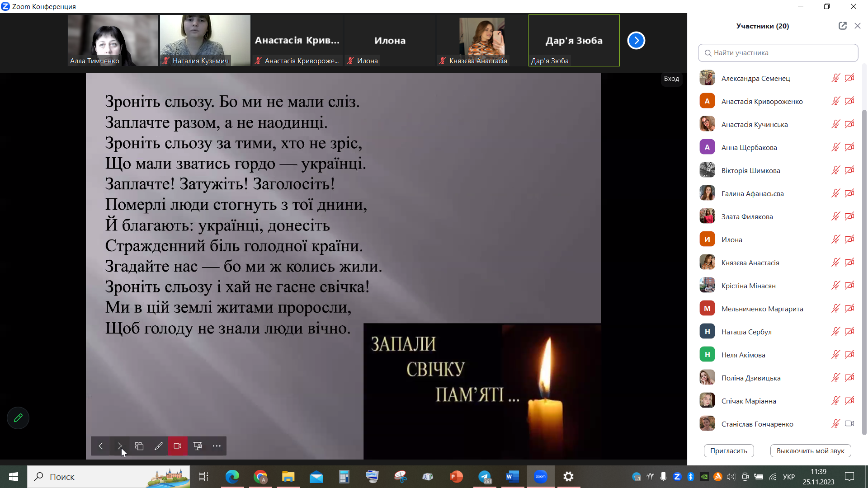Click Выключить мой звук button

(810, 450)
